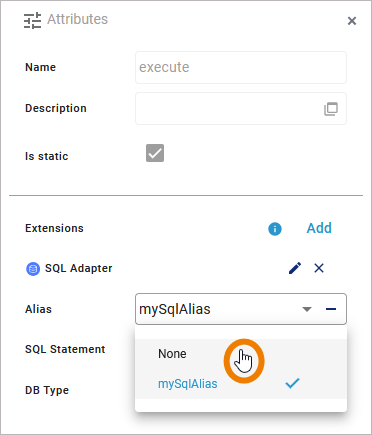Viewport: 372px width, 435px height.
Task: Click the DB Type label
Action: tap(47, 390)
